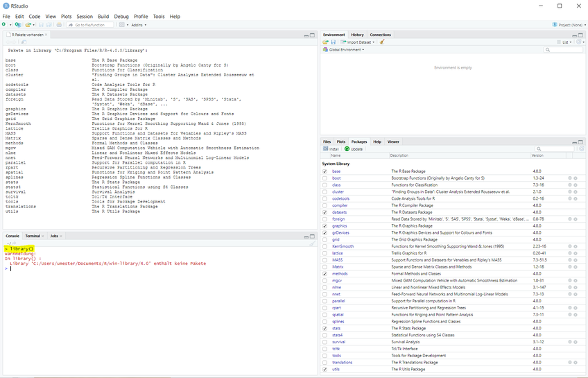Minimize the Packages pane
The width and height of the screenshot is (588, 378).
(x=575, y=143)
